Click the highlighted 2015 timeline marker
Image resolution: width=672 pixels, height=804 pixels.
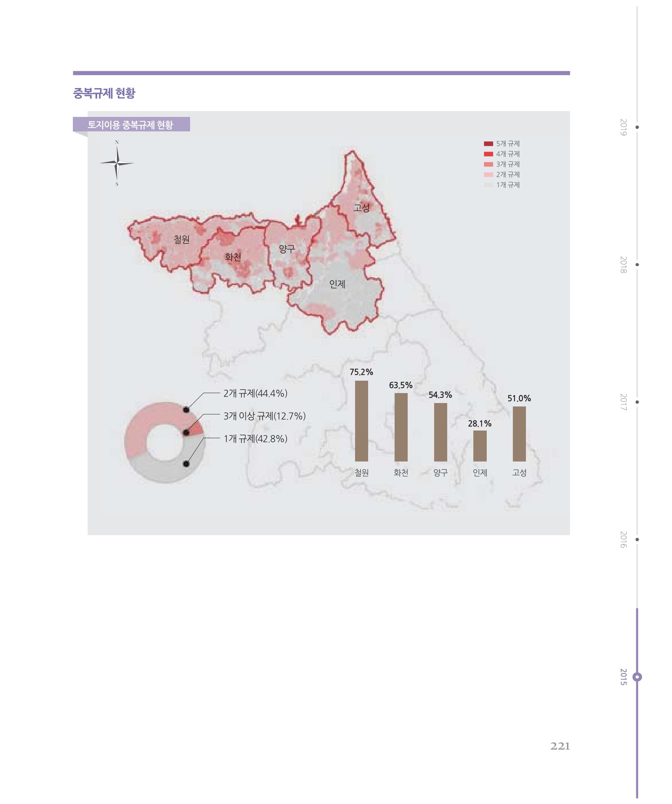[x=637, y=677]
